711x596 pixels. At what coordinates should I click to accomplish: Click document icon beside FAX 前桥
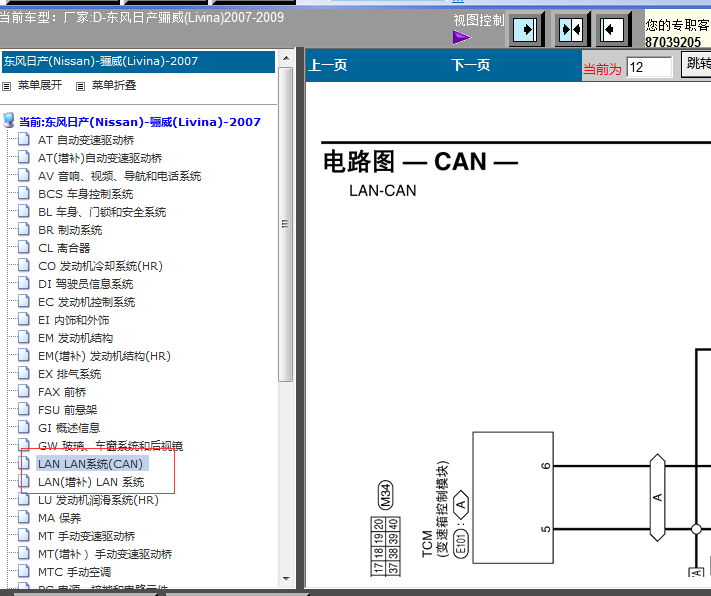click(x=24, y=391)
